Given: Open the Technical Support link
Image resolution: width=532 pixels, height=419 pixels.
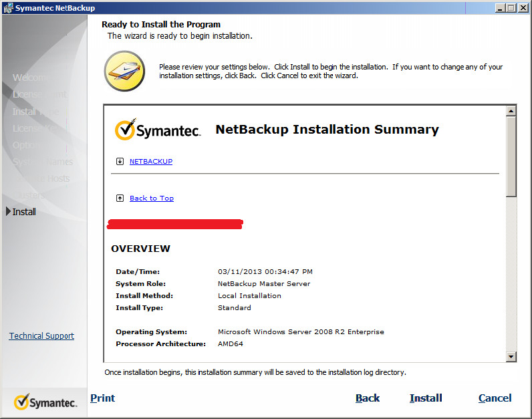Looking at the screenshot, I should (x=41, y=336).
